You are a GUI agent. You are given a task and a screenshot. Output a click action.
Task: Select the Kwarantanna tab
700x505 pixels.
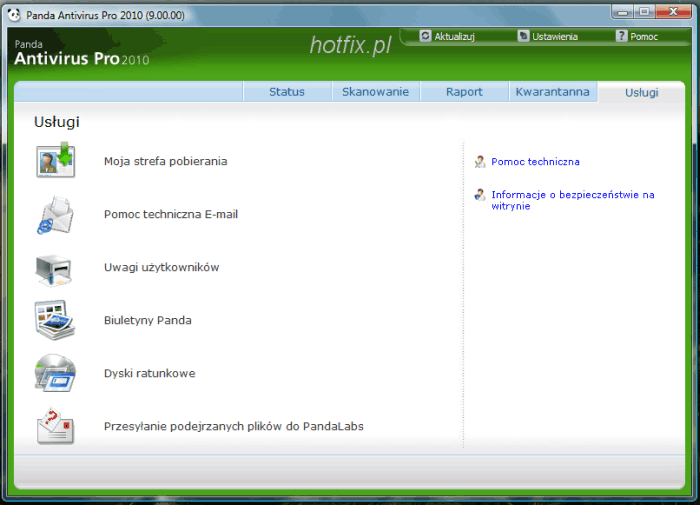552,92
